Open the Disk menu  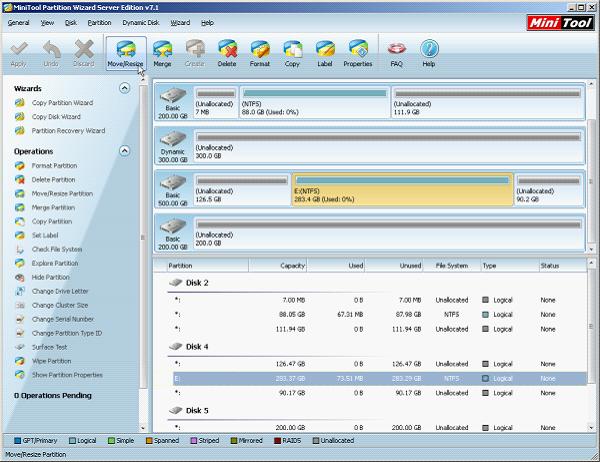coord(71,23)
